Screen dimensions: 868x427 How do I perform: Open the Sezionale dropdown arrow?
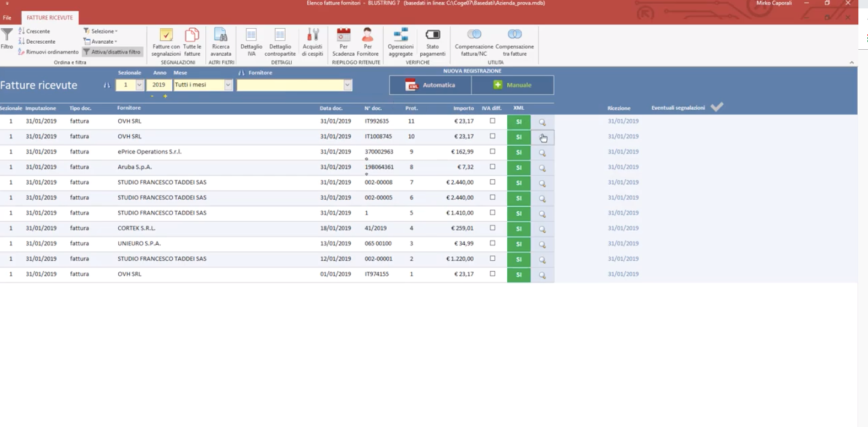click(x=140, y=85)
